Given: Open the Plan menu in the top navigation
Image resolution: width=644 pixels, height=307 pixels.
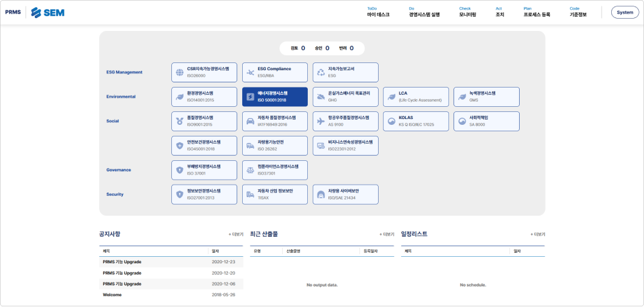Looking at the screenshot, I should [537, 12].
